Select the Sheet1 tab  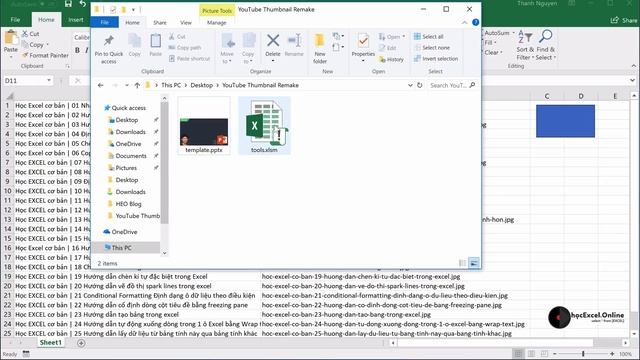coord(51,342)
